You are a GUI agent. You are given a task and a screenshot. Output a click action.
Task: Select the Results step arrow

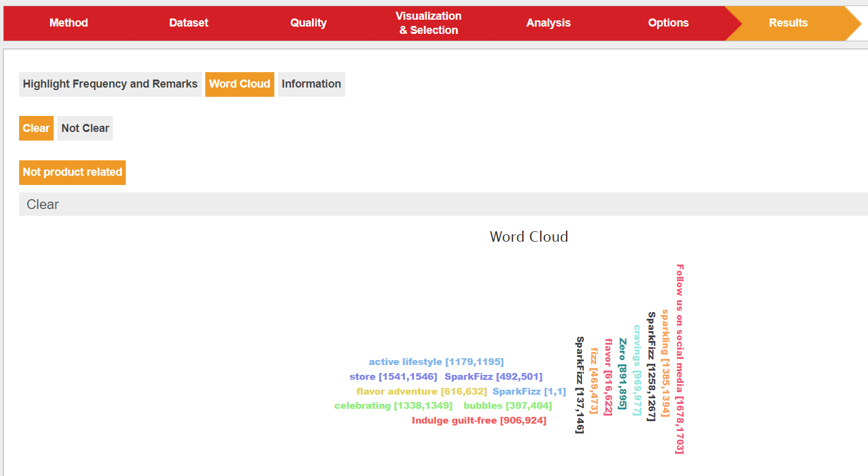pyautogui.click(x=788, y=23)
